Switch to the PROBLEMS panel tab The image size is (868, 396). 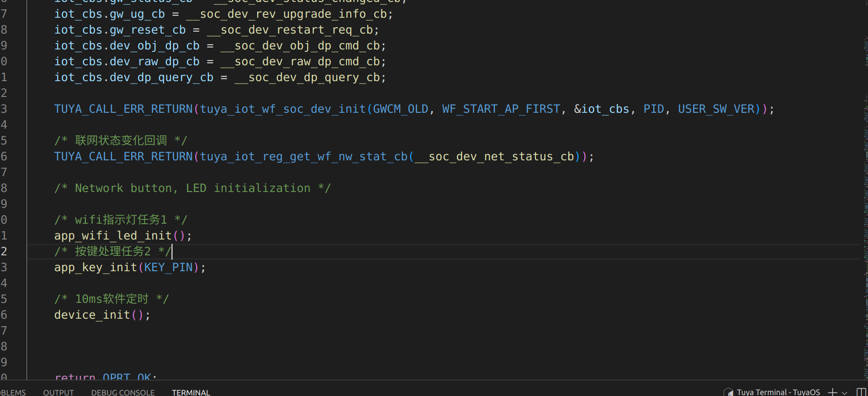[x=12, y=392]
